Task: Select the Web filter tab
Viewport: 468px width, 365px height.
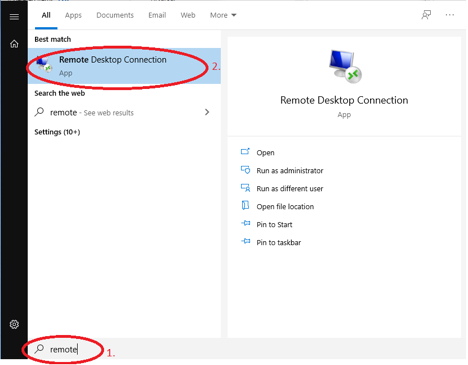Action: coord(188,15)
